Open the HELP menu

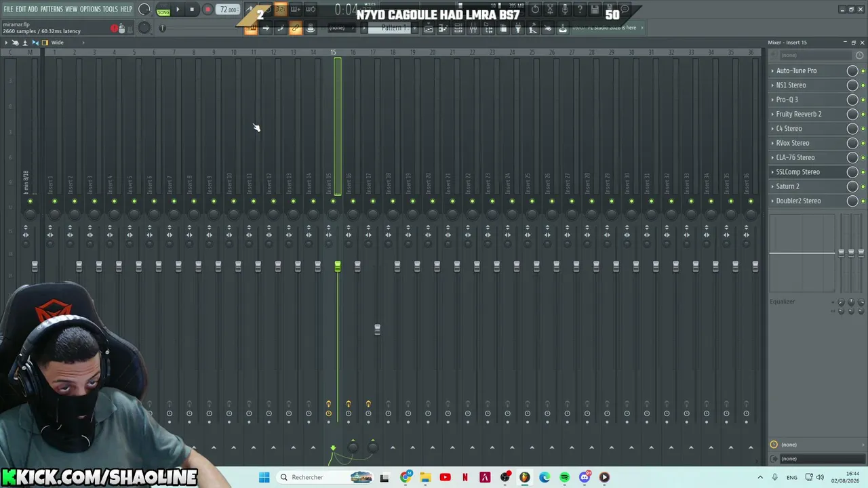pos(126,9)
